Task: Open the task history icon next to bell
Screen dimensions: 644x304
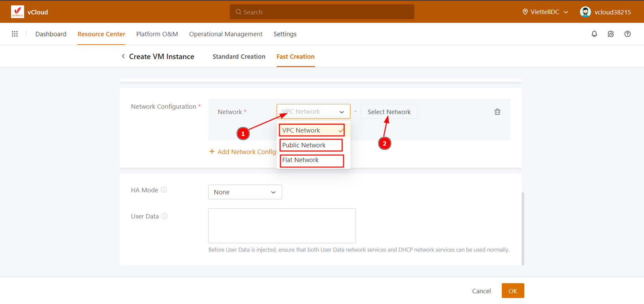Action: [610, 34]
